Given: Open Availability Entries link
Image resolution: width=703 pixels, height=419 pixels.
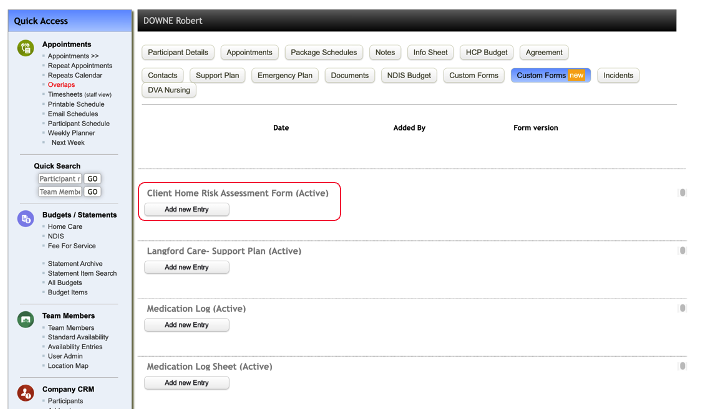Looking at the screenshot, I should click(75, 347).
